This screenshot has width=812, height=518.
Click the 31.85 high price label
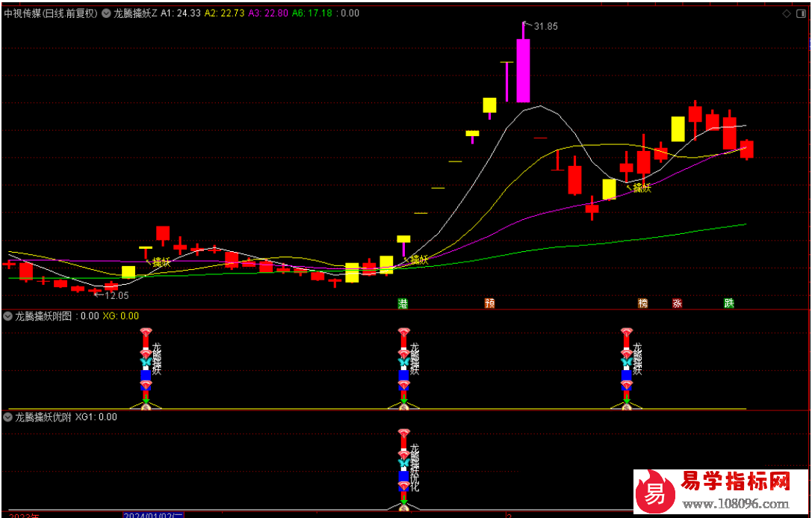[545, 26]
